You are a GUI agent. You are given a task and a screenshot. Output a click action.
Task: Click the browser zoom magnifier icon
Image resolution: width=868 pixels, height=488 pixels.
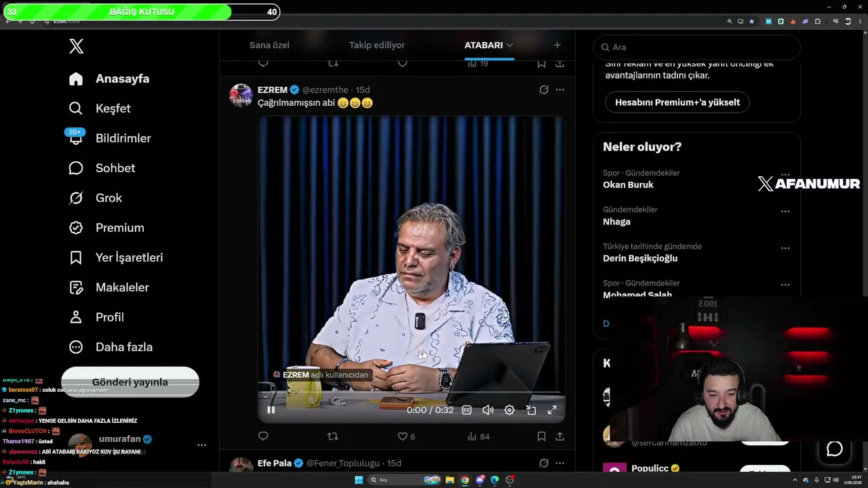(x=730, y=22)
